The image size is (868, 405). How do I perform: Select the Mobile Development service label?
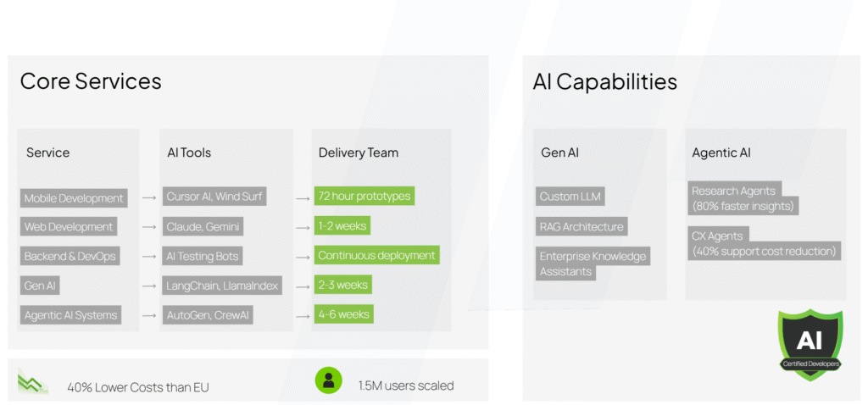click(74, 198)
